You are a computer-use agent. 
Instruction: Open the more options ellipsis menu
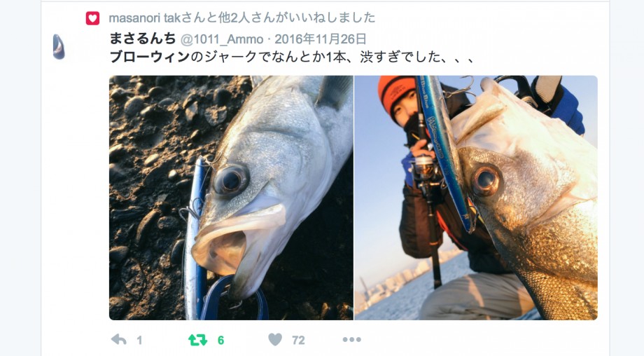coord(352,340)
